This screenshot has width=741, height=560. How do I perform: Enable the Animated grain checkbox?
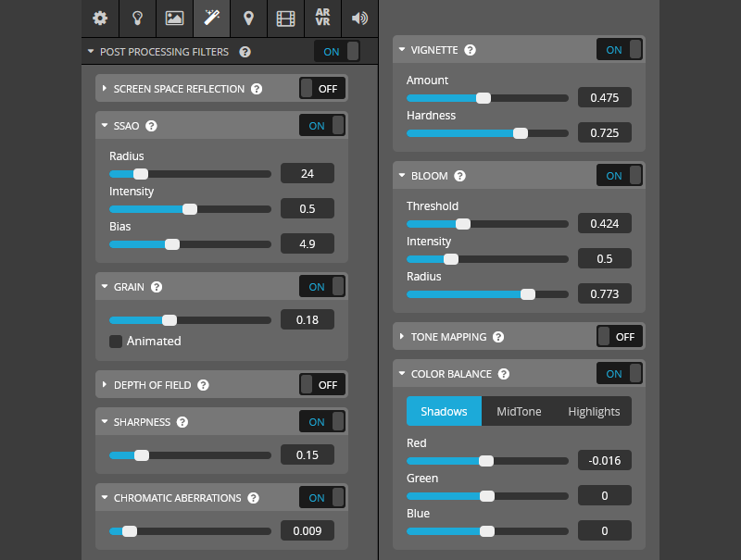[x=116, y=342]
